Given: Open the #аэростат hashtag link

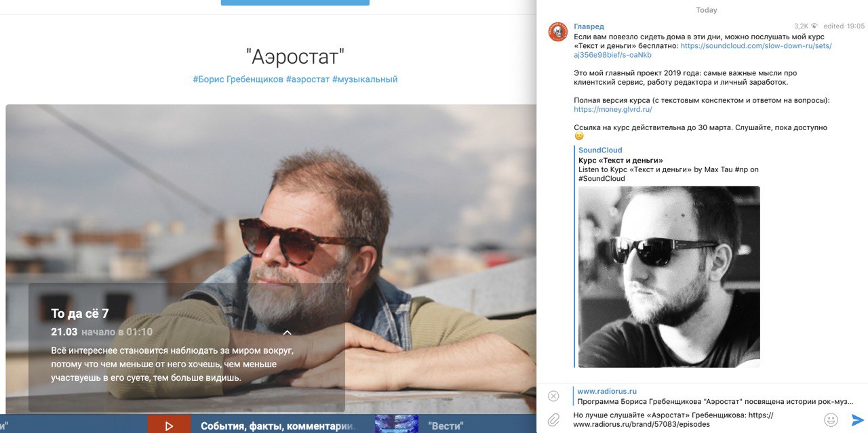Looking at the screenshot, I should [307, 79].
